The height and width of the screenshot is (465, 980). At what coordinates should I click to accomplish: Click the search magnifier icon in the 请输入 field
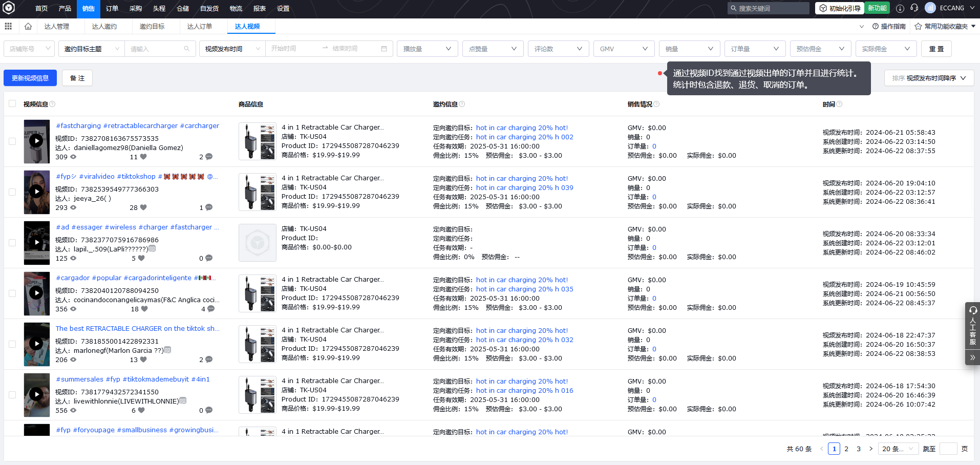(186, 48)
